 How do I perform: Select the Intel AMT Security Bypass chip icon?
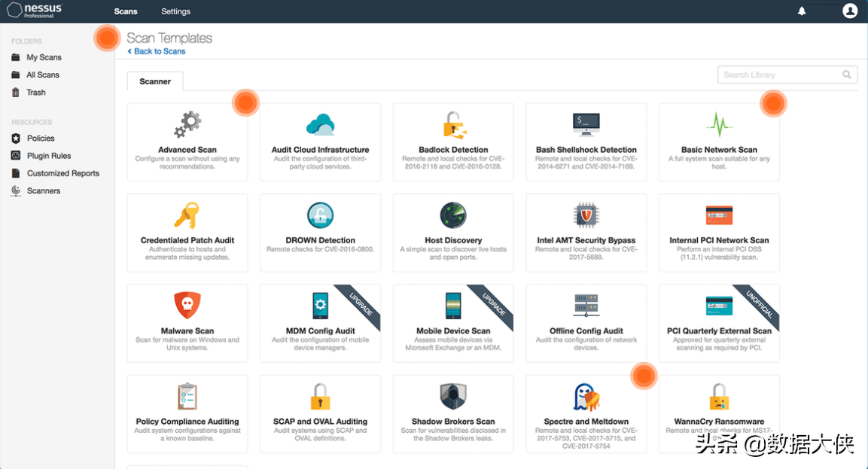click(586, 215)
